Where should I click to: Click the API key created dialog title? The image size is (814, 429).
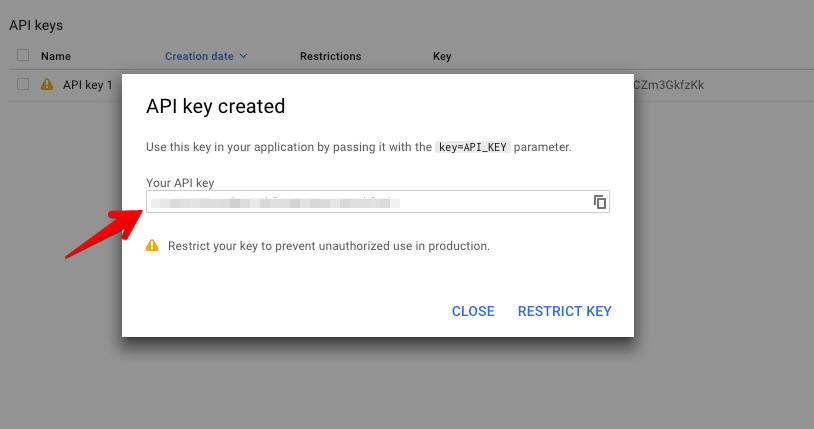coord(215,106)
